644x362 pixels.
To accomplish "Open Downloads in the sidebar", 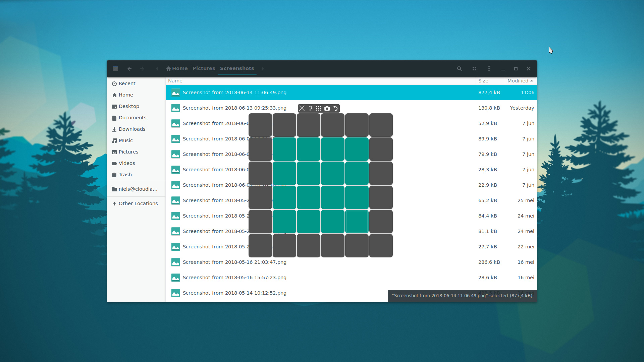I will tap(132, 129).
